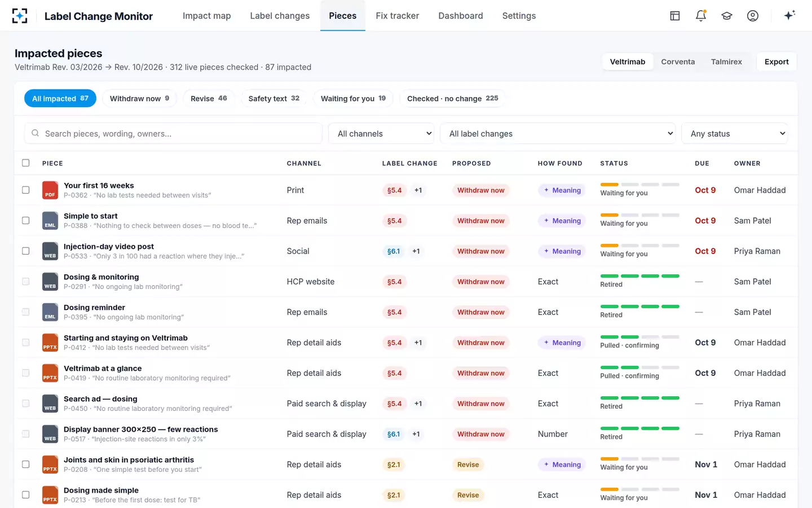Open the Label changes tab
Image resolution: width=812 pixels, height=508 pixels.
[x=280, y=16]
